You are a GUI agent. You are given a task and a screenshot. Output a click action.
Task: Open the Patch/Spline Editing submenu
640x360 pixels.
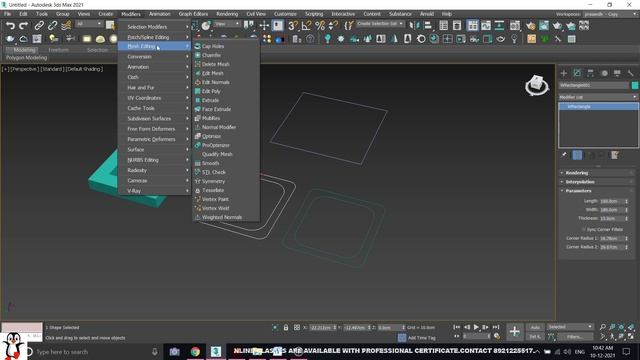(x=155, y=37)
